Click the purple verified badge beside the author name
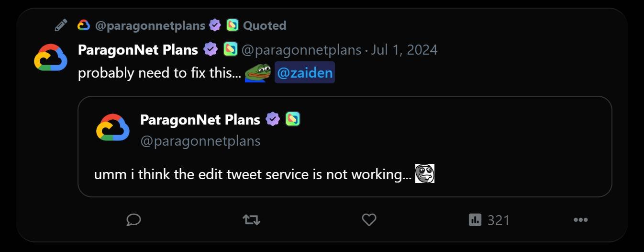Screen dimensions: 644x252 (211, 49)
